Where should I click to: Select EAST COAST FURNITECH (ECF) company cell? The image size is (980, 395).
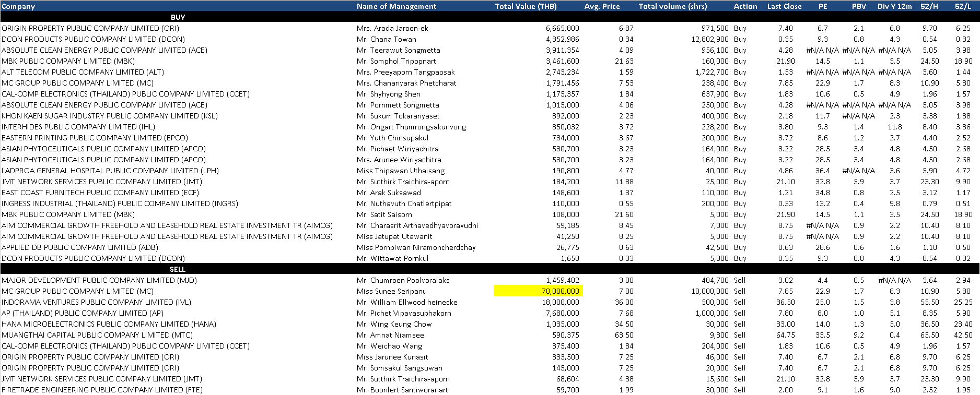(x=100, y=193)
